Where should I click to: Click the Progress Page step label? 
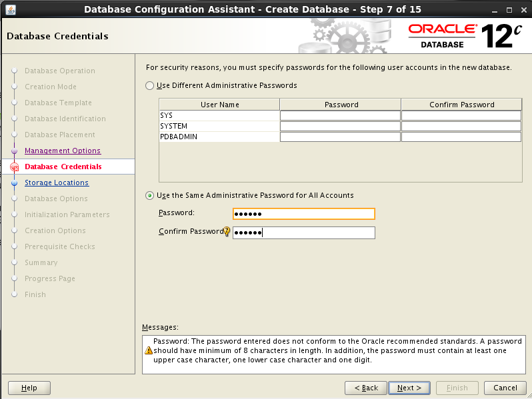(49, 278)
